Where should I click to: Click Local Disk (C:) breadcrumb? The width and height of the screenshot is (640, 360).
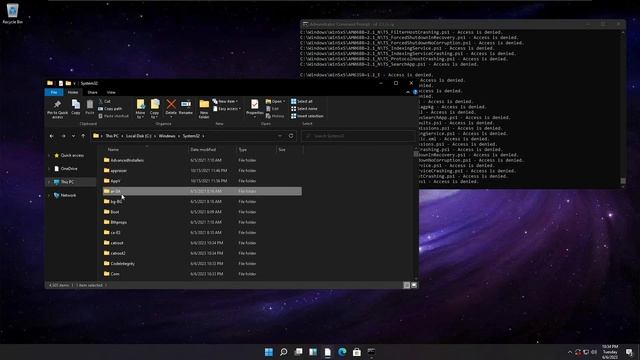(x=138, y=136)
